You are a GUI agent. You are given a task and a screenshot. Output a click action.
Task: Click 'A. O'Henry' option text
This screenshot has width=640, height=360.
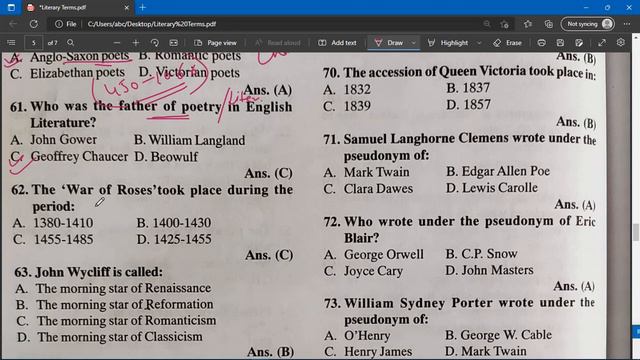357,336
